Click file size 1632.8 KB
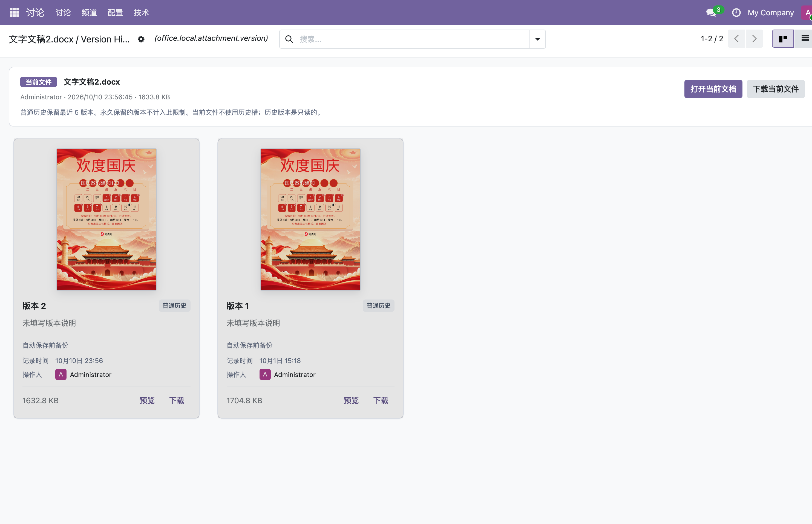 (x=41, y=401)
